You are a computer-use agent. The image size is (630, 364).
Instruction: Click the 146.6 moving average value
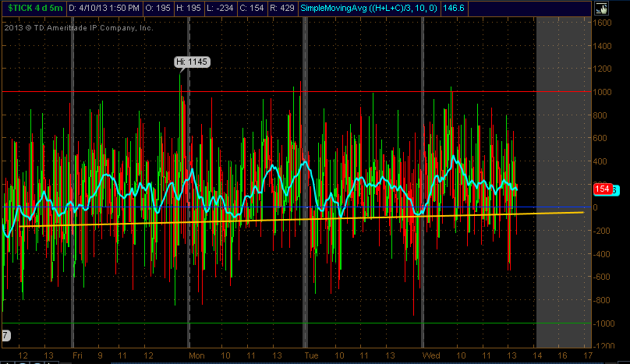pos(454,8)
